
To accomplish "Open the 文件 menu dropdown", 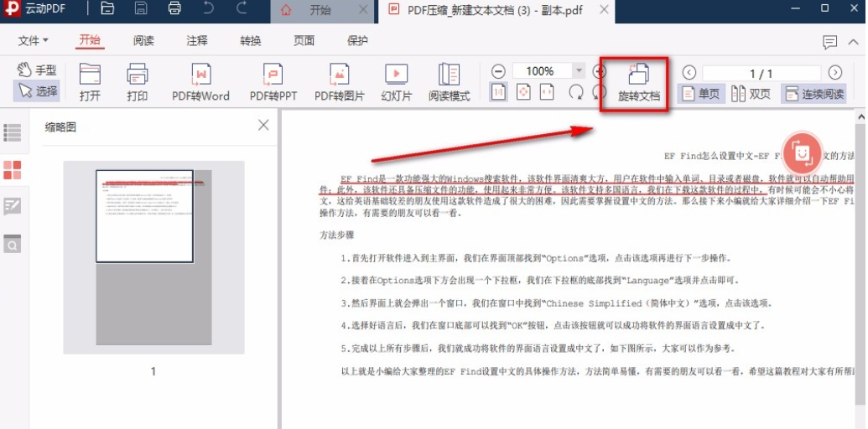I will click(x=33, y=41).
